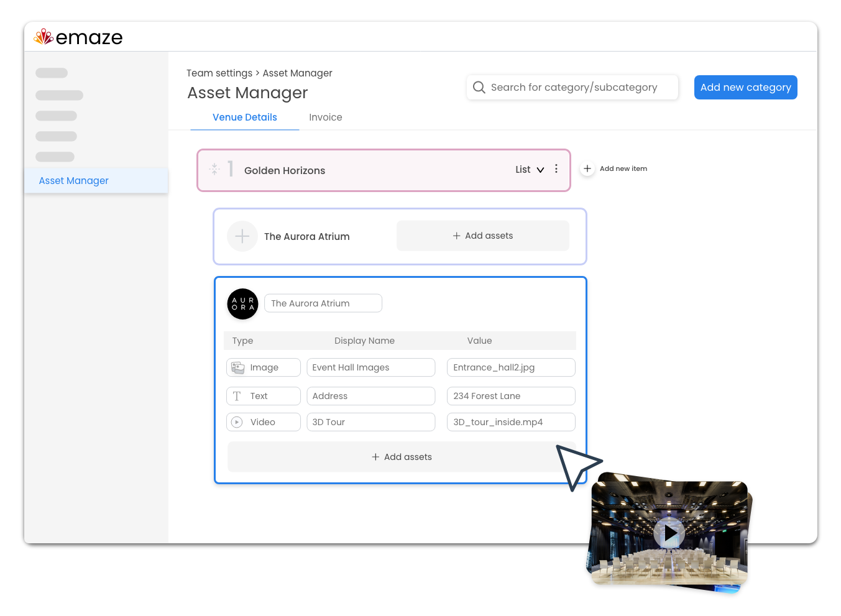Click the search magnifier icon
The width and height of the screenshot is (841, 616).
pos(479,87)
